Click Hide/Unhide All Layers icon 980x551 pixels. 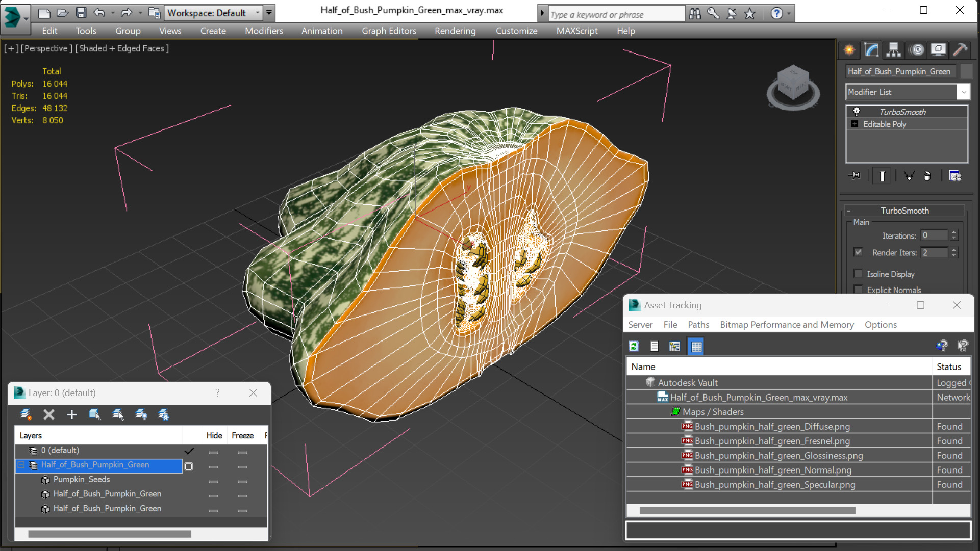(x=141, y=414)
